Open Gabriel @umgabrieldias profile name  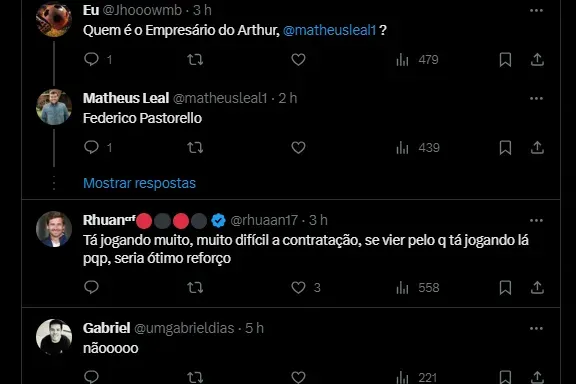(107, 328)
